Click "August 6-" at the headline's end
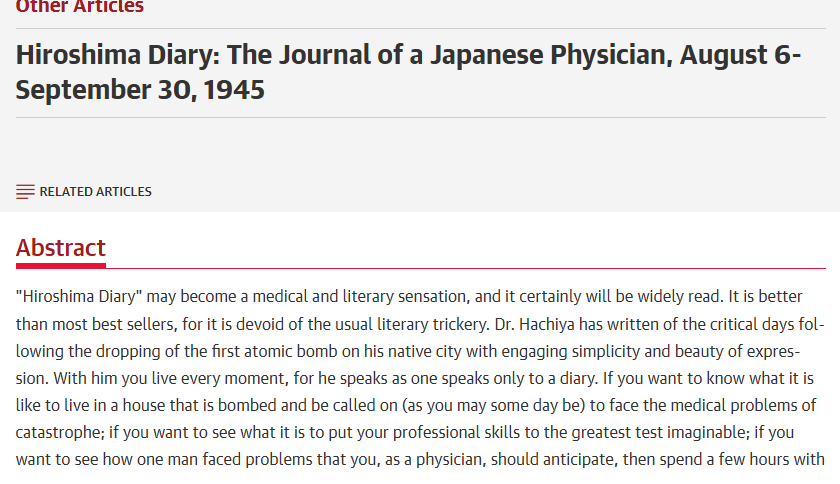Viewport: 840px width, 484px height. coord(740,55)
